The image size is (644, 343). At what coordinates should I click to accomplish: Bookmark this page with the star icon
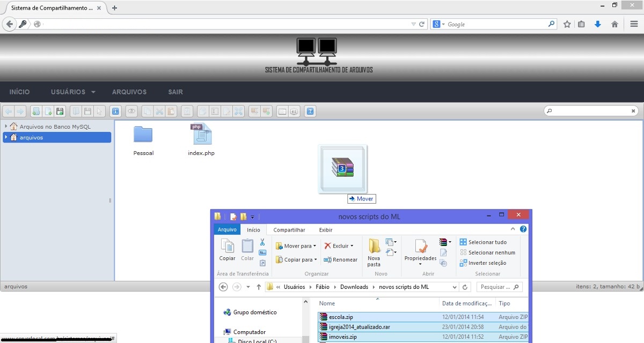(x=567, y=24)
